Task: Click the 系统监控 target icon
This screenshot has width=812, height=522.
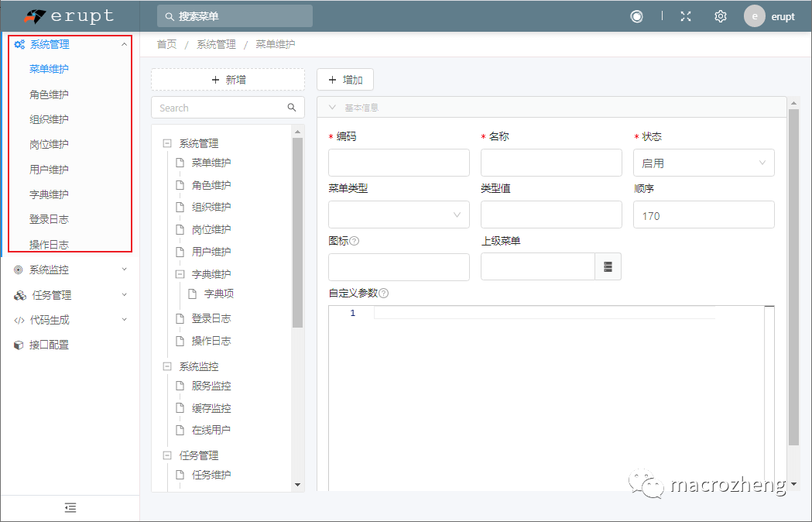Action: coord(18,270)
